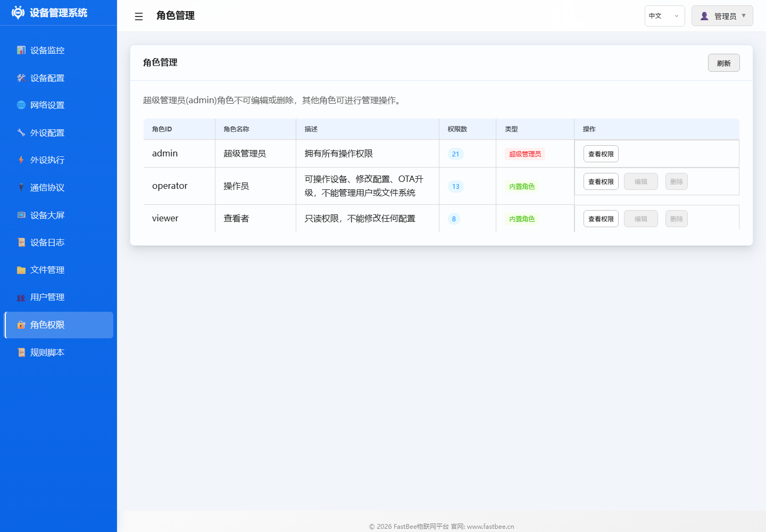Click 删除 button in viewer row

676,219
